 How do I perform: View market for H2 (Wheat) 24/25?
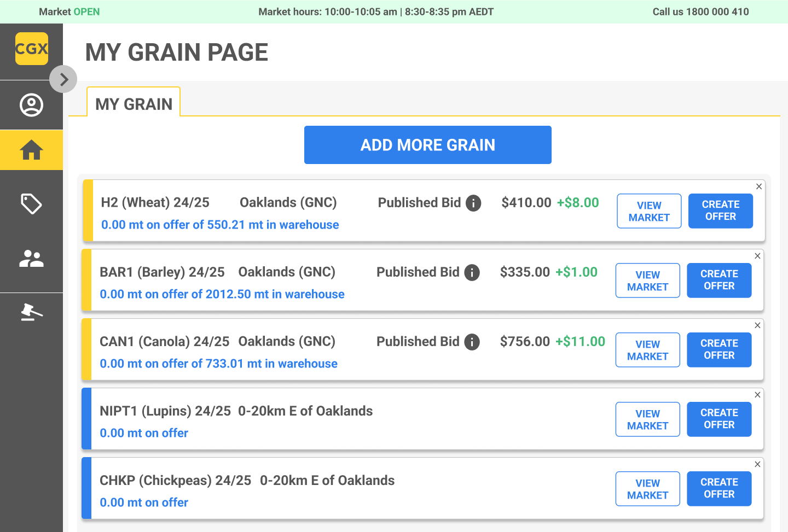(x=649, y=211)
